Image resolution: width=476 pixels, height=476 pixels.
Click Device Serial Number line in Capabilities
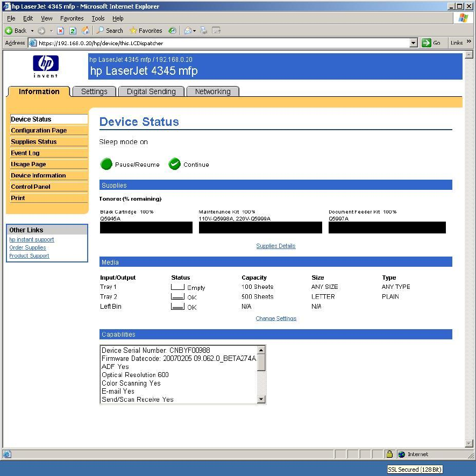[x=156, y=350]
